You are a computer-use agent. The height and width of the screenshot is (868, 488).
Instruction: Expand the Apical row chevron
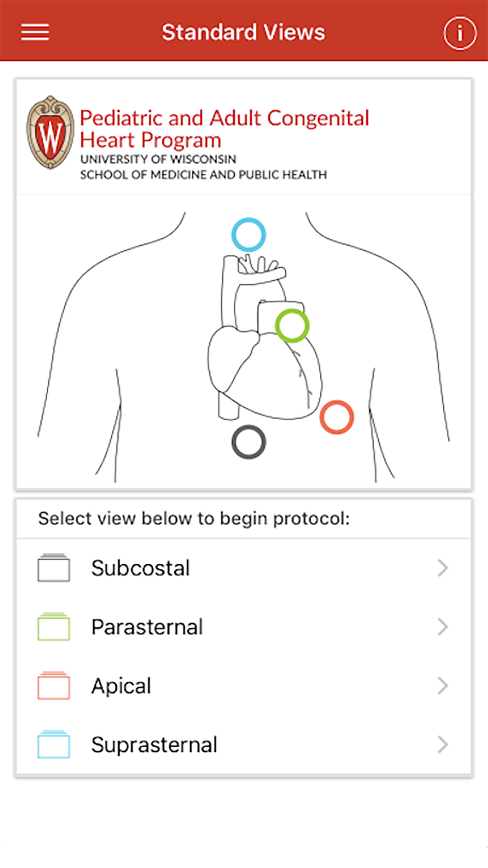(x=442, y=686)
